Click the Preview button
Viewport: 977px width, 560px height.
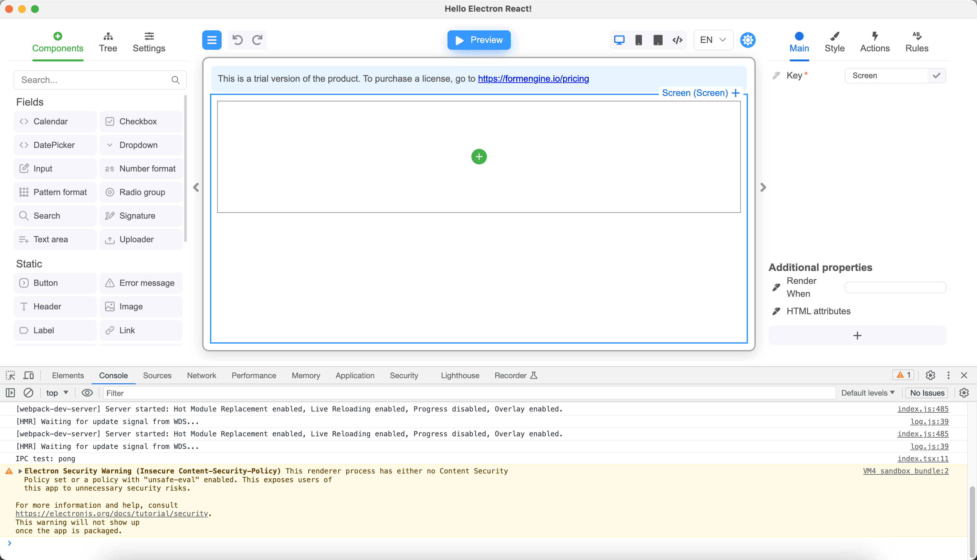click(479, 40)
